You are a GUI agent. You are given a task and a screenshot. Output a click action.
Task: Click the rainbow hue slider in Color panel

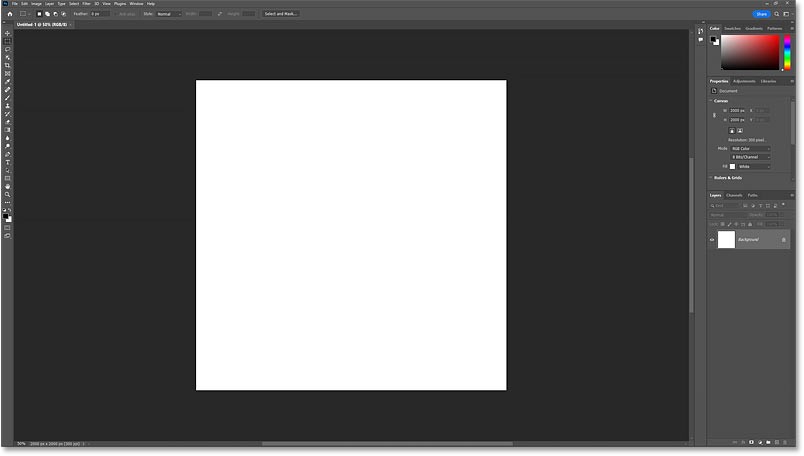[787, 52]
